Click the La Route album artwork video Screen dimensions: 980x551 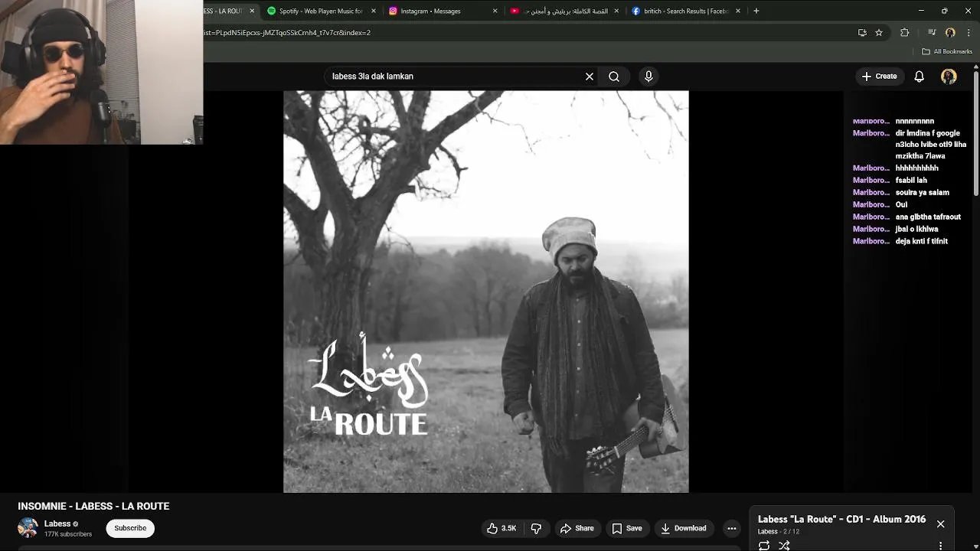[x=486, y=292]
